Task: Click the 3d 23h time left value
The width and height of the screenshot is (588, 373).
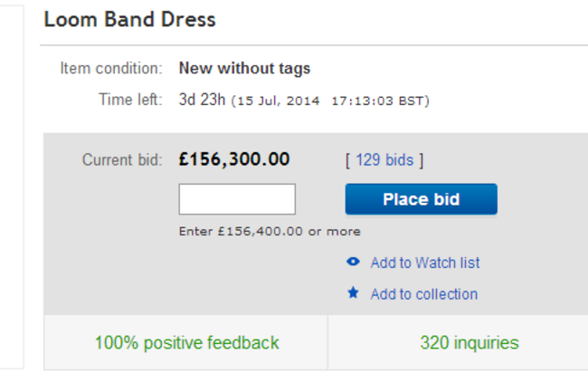Action: [x=202, y=100]
